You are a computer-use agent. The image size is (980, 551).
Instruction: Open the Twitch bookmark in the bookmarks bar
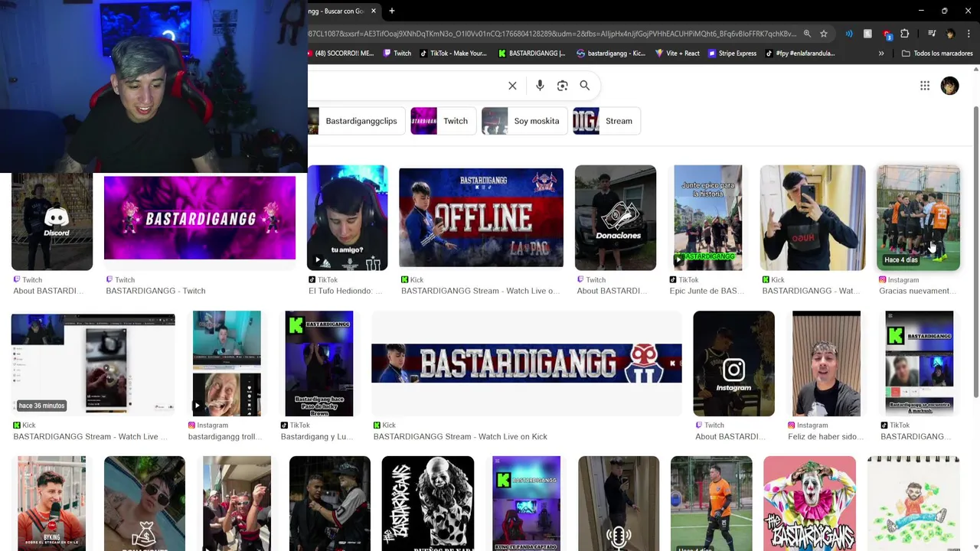[x=397, y=54]
